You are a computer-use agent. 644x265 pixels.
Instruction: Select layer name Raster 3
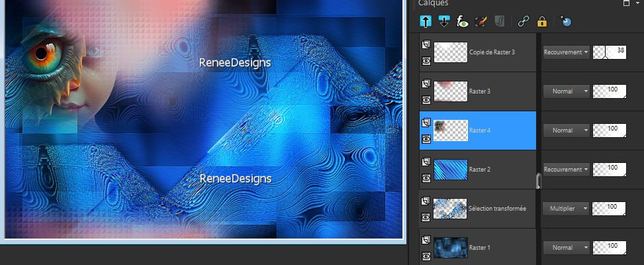point(480,91)
